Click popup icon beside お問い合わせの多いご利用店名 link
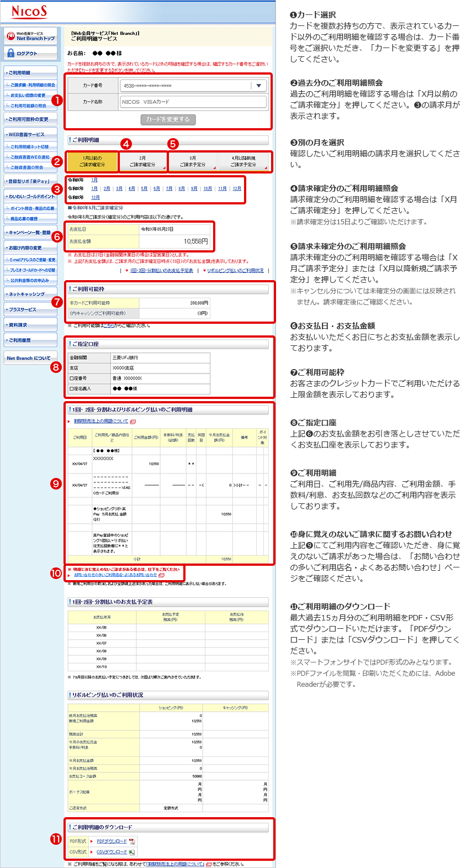 point(161,575)
